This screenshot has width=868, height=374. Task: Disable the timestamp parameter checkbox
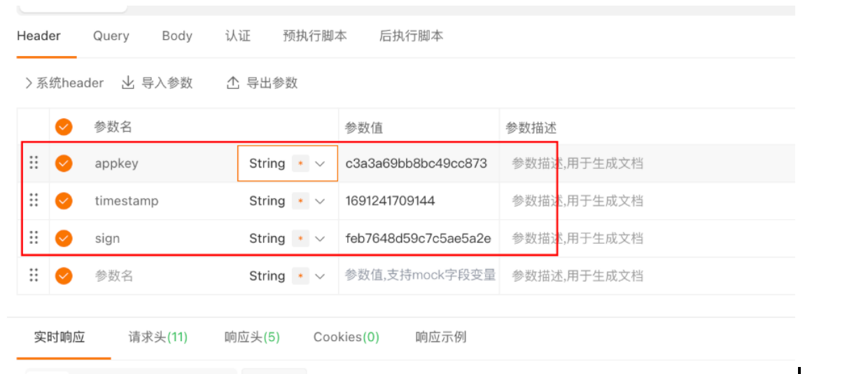pyautogui.click(x=64, y=201)
